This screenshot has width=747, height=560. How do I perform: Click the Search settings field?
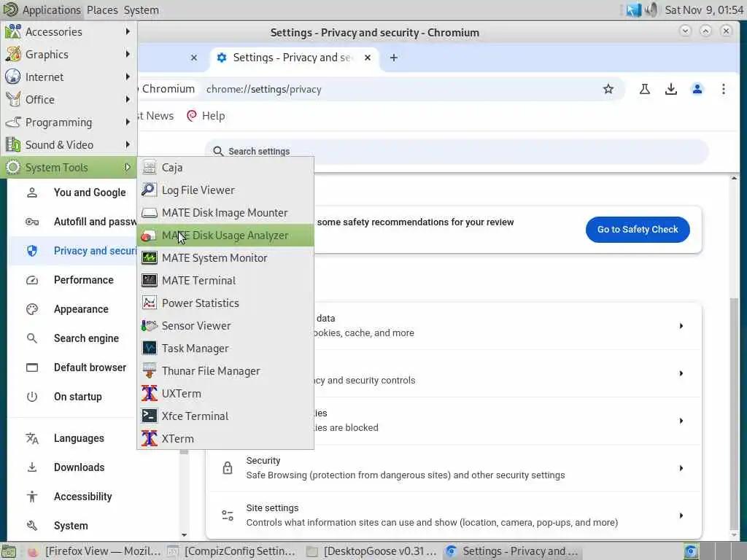457,152
